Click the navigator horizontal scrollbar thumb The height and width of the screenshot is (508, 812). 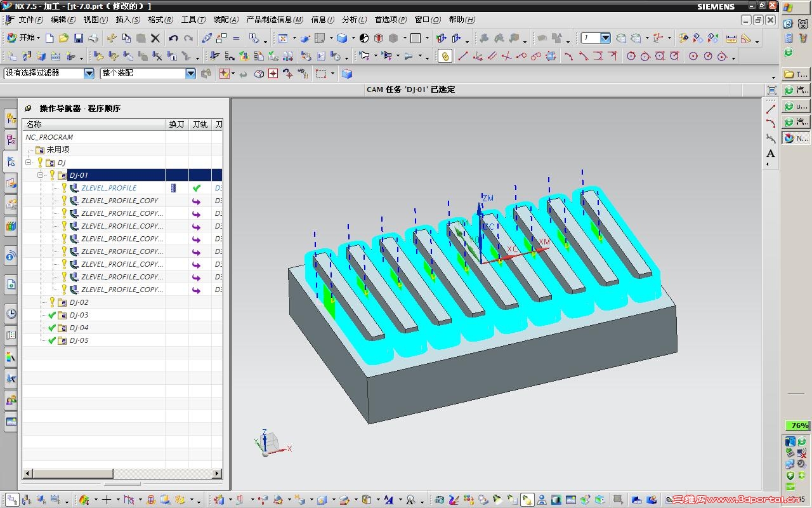coord(73,473)
